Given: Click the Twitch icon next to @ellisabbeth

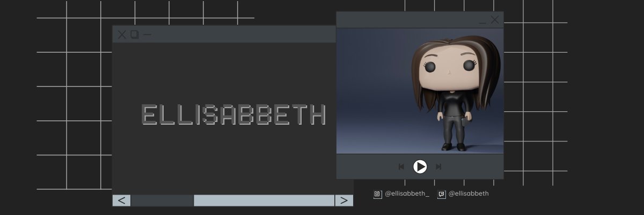Looking at the screenshot, I should coord(441,194).
